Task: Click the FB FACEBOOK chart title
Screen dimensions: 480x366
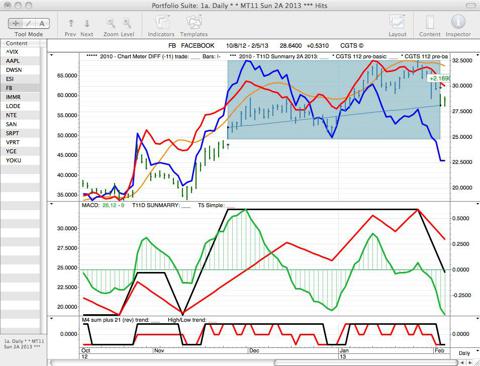Action: pyautogui.click(x=191, y=46)
